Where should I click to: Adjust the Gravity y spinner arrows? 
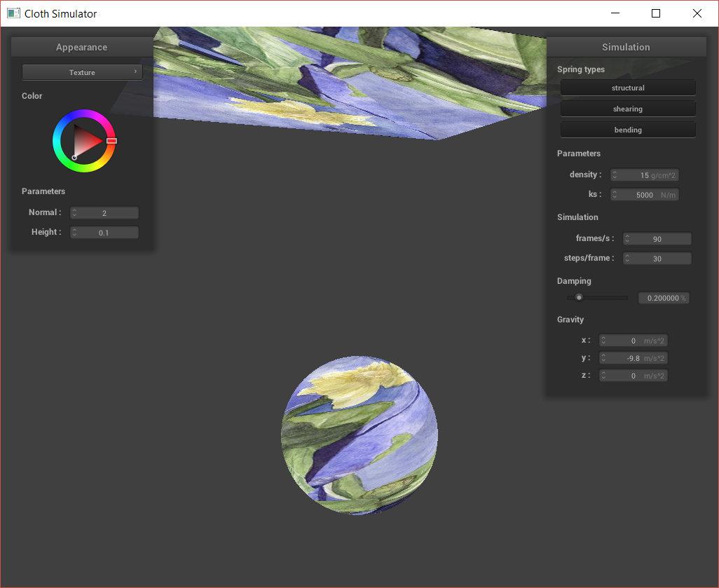(603, 357)
